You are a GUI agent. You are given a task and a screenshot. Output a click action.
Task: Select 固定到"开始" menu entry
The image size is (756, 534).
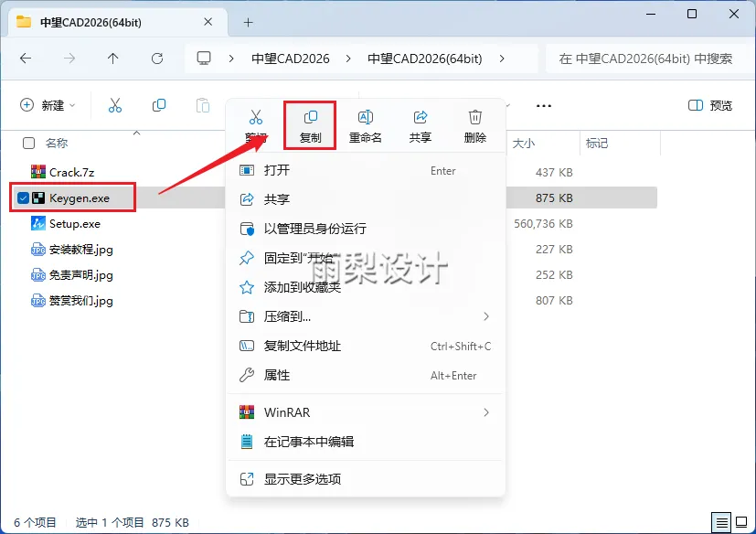(x=366, y=258)
